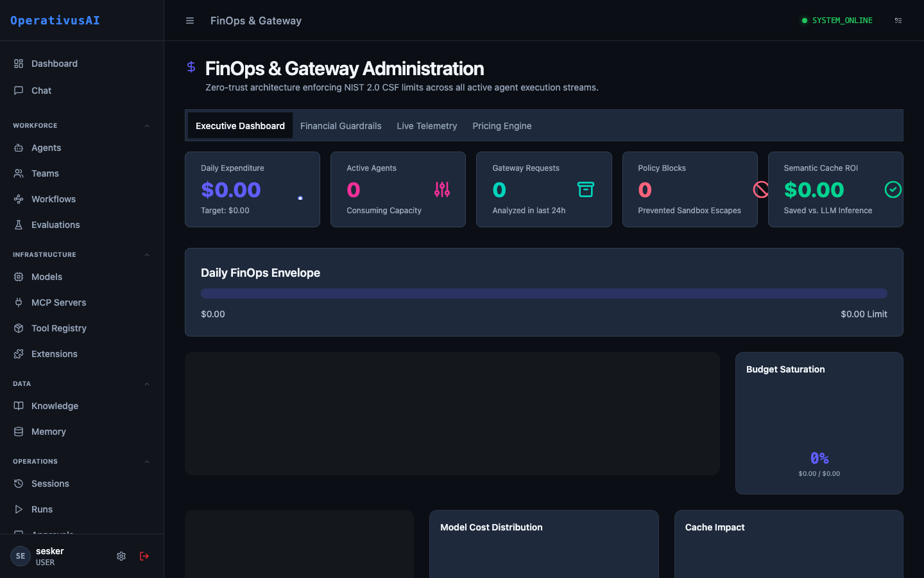The width and height of the screenshot is (924, 578).
Task: Open Dashboard via its sidebar icon
Action: [19, 64]
